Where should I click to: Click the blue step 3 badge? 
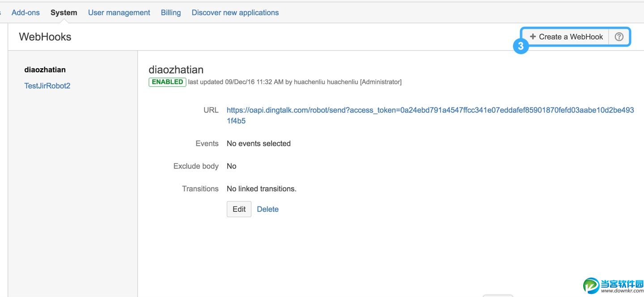(x=521, y=46)
